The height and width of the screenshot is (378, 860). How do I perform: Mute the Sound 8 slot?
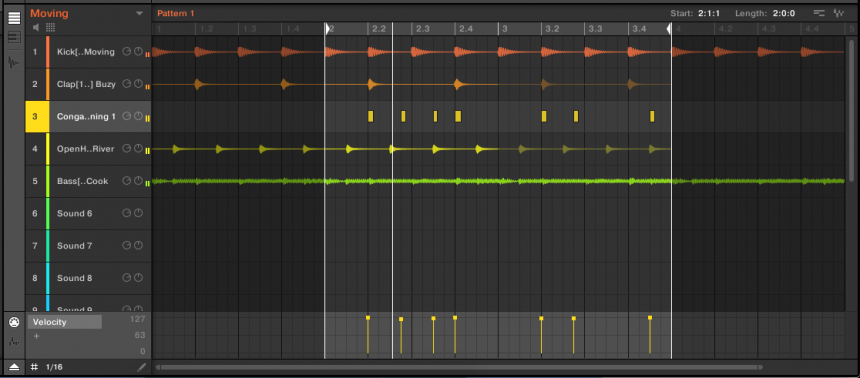[138, 278]
